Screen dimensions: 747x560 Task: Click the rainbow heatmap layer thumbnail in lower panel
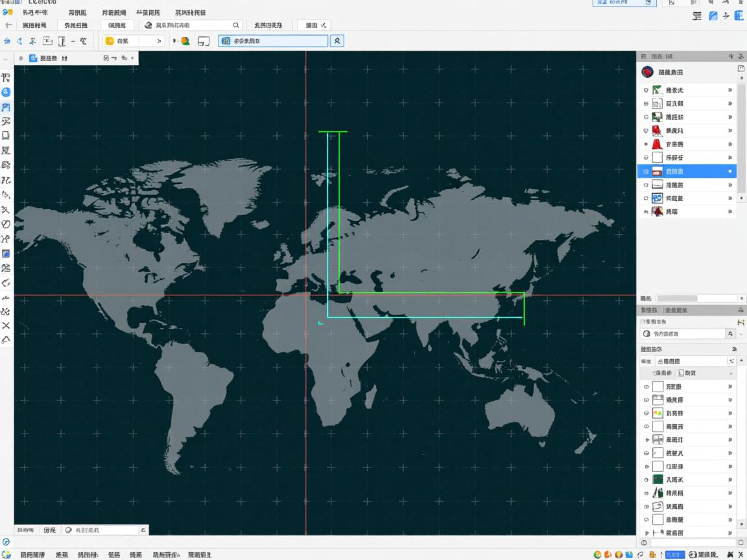[658, 413]
